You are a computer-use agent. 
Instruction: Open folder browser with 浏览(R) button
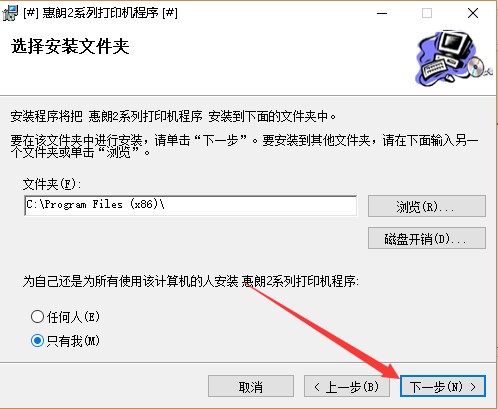(427, 206)
